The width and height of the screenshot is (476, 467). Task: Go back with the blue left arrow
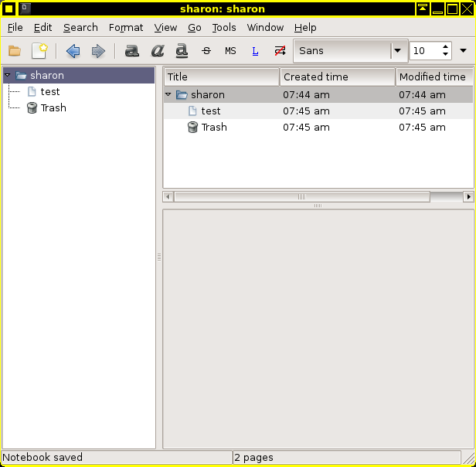point(73,51)
